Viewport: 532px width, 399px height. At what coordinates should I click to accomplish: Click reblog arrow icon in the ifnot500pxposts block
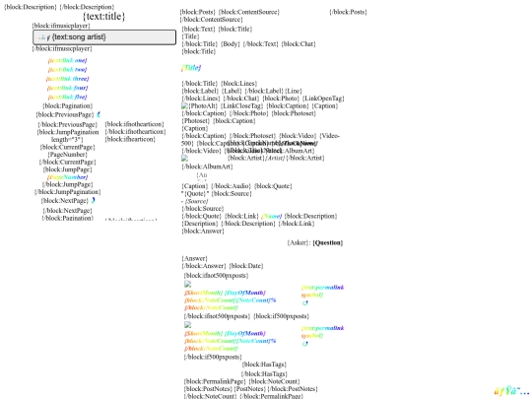pos(305,302)
